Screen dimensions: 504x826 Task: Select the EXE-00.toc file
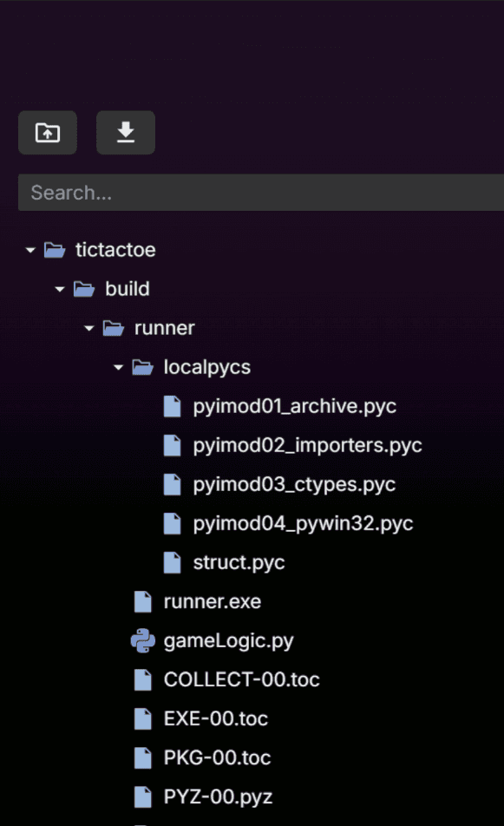pos(215,718)
